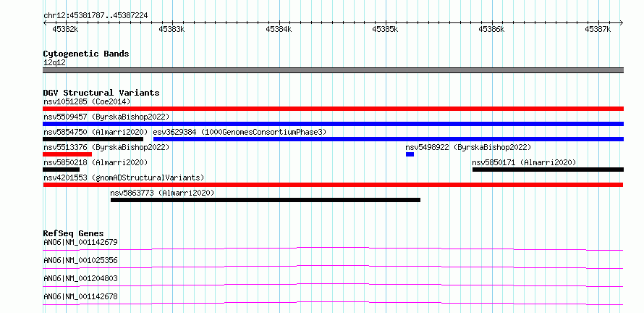
Task: Click the black nsv5850171 (Almarri2020) bar
Action: click(548, 170)
